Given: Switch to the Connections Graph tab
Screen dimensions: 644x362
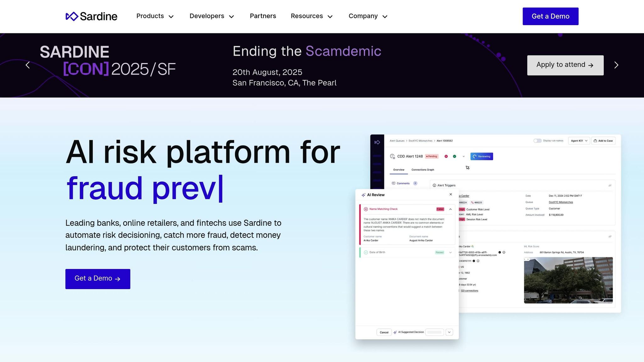Looking at the screenshot, I should [x=423, y=170].
